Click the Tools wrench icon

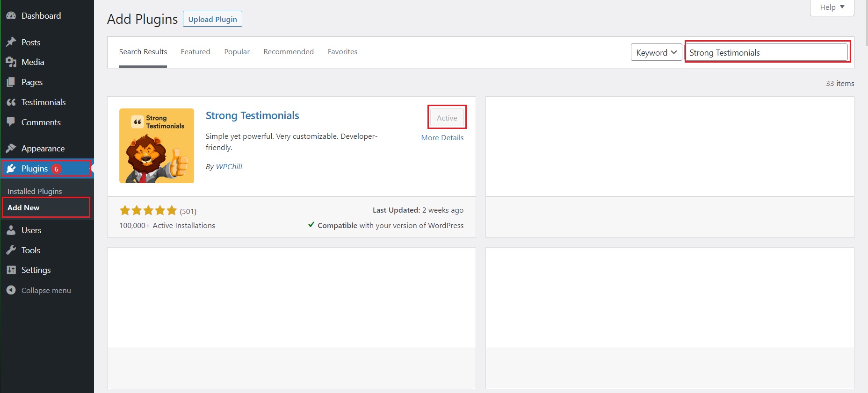click(11, 250)
